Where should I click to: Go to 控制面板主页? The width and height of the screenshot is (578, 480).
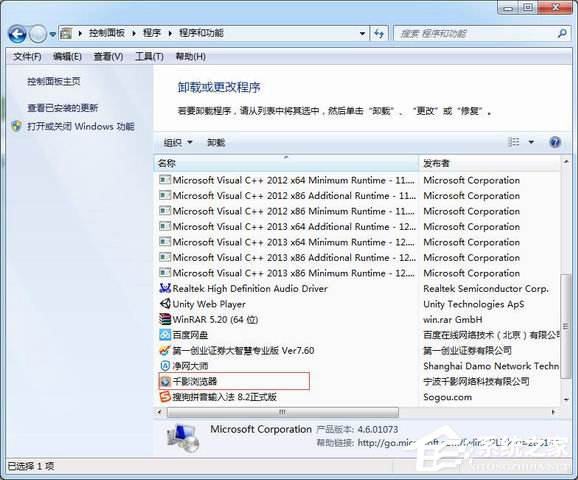[54, 81]
